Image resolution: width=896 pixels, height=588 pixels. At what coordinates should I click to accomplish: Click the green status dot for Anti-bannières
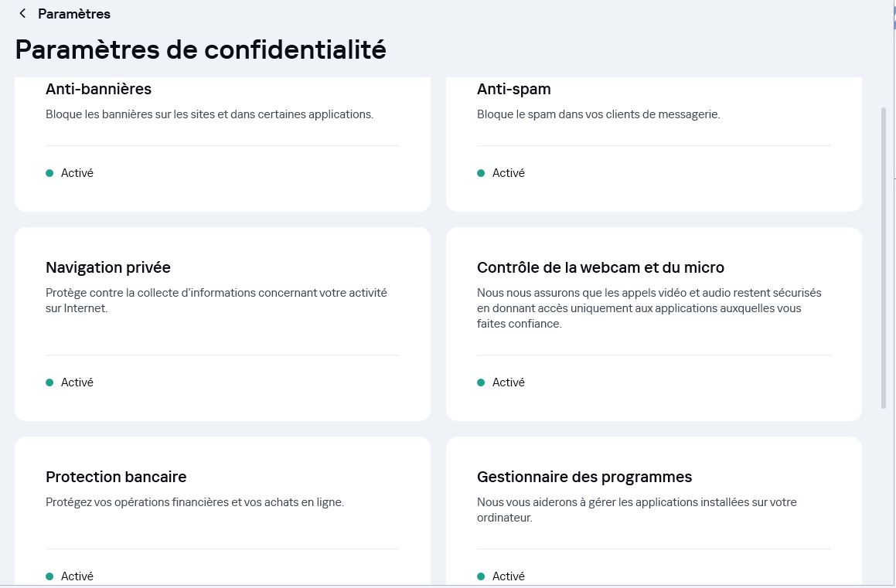click(x=49, y=173)
